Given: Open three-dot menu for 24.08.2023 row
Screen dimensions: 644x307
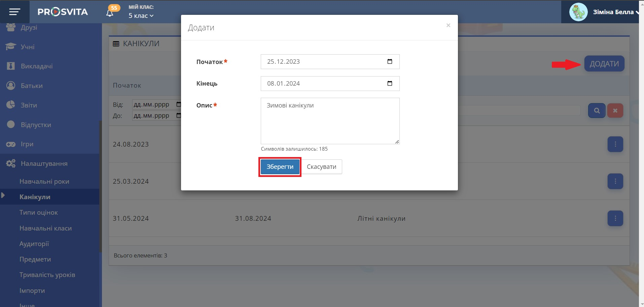Looking at the screenshot, I should click(615, 144).
